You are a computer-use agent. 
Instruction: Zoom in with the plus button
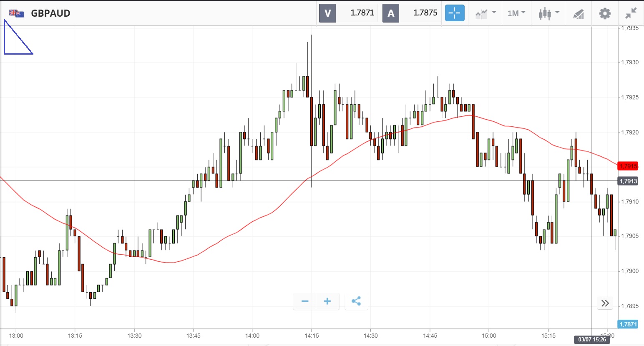click(327, 301)
